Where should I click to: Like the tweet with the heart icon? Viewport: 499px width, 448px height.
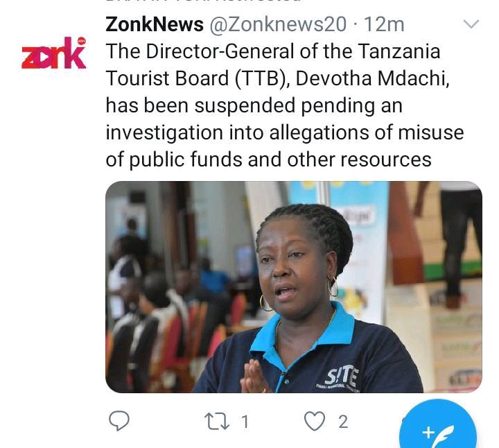(315, 421)
